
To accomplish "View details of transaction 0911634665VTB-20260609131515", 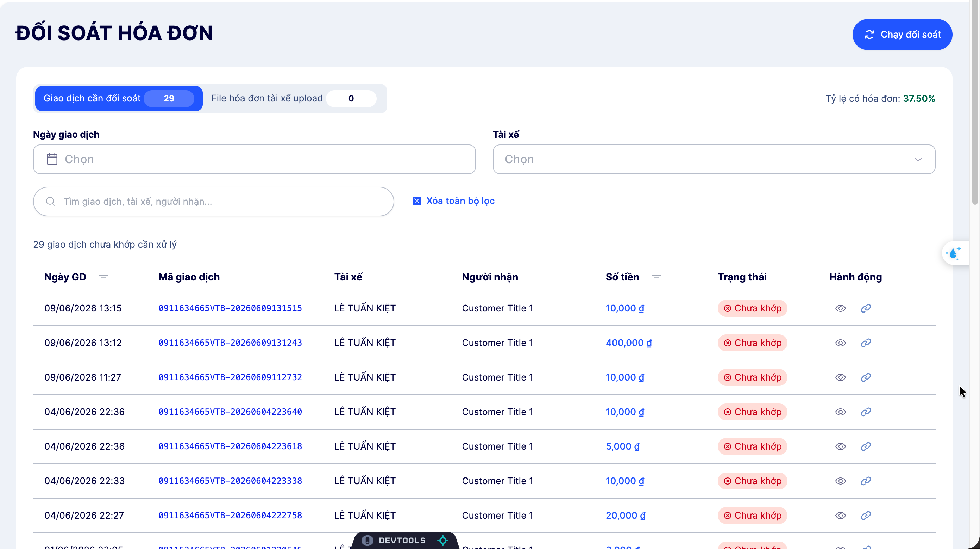I will coord(840,308).
